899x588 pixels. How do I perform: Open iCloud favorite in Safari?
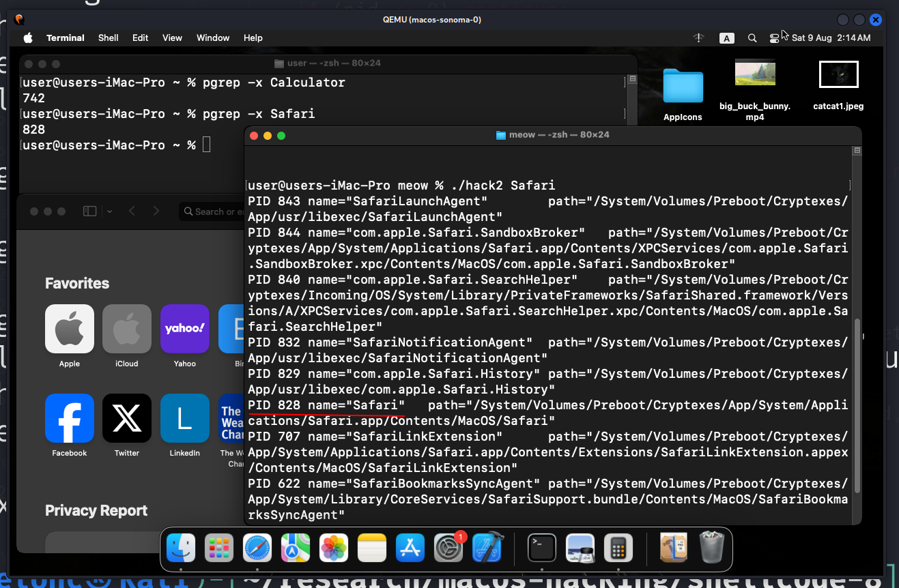pyautogui.click(x=127, y=336)
